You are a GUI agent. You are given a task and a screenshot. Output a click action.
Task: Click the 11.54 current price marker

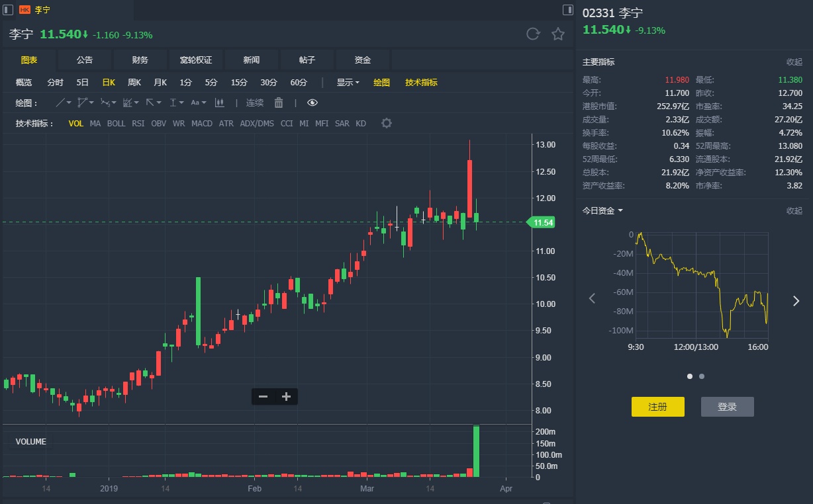[541, 223]
